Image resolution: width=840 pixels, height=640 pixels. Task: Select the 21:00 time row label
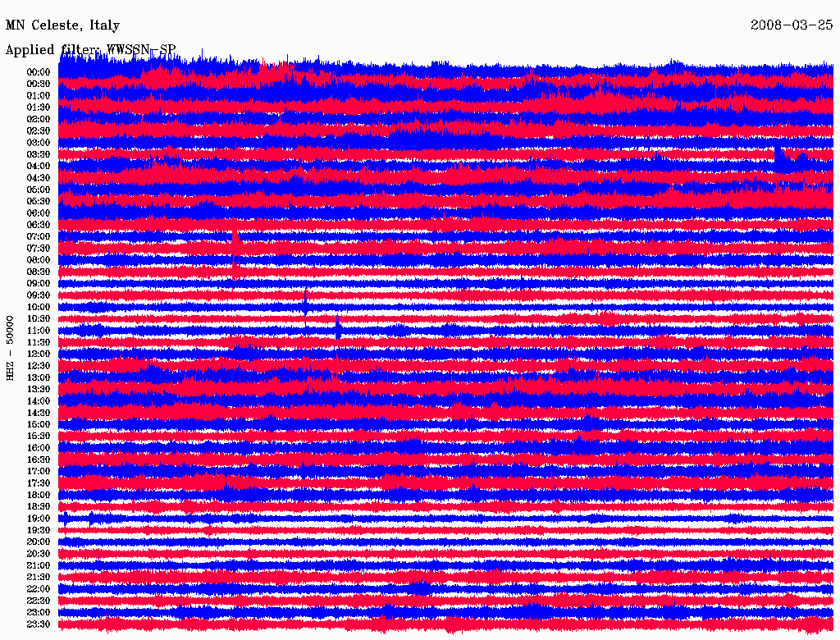[x=39, y=565]
